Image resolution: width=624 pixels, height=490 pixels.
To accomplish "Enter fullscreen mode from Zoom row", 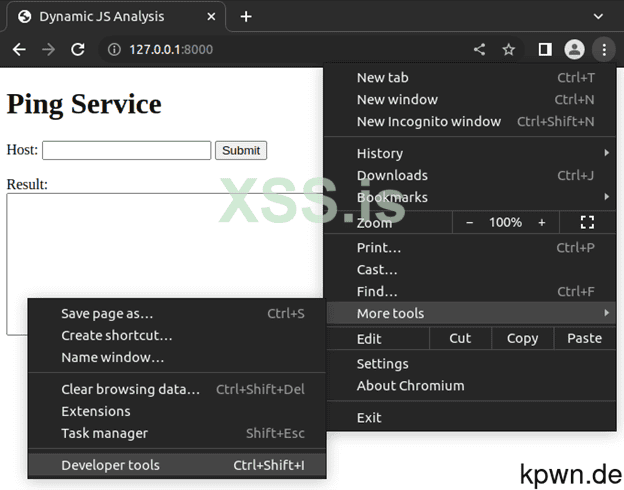I will [587, 222].
